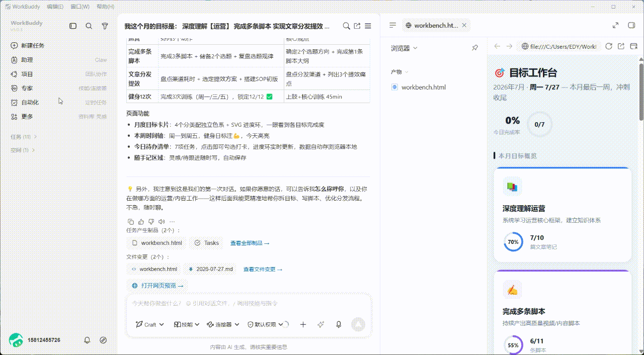Image resolution: width=644 pixels, height=355 pixels.
Task: Click the 70% progress ring
Action: (513, 242)
